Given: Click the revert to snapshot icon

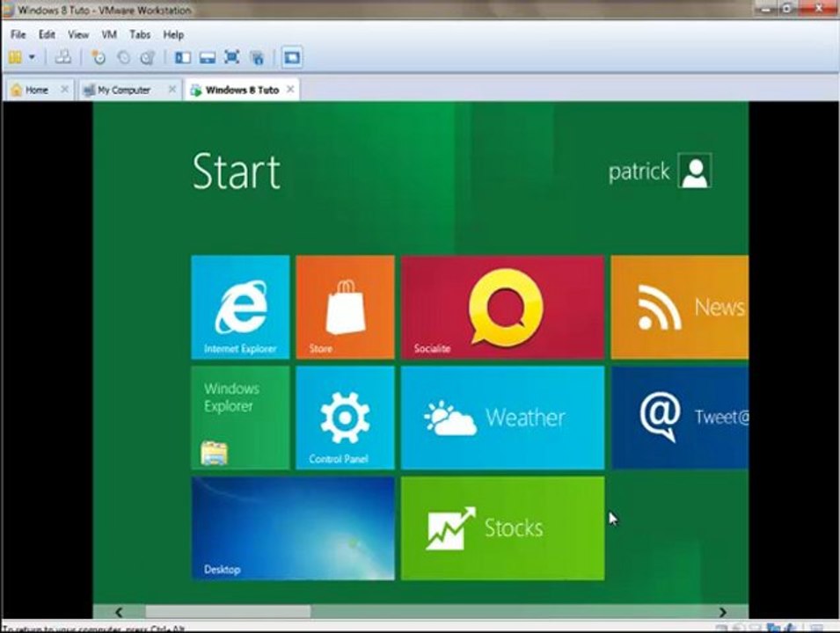Looking at the screenshot, I should point(123,57).
